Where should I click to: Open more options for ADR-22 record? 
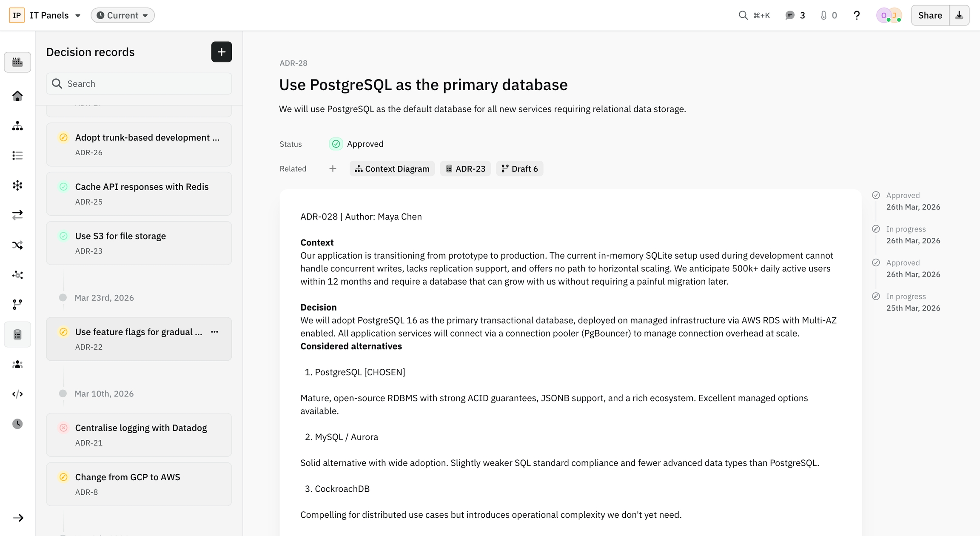pyautogui.click(x=214, y=332)
